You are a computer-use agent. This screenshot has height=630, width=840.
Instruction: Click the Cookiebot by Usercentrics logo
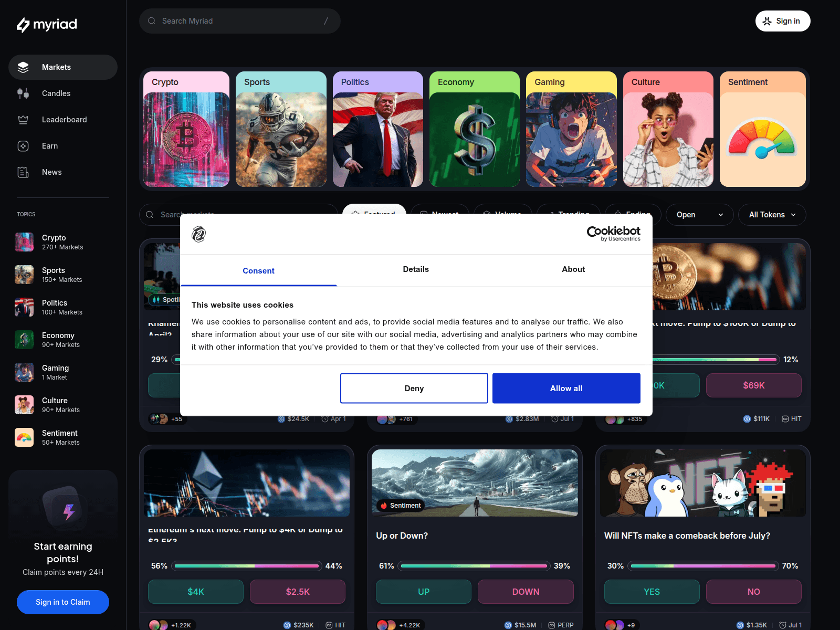[614, 234]
